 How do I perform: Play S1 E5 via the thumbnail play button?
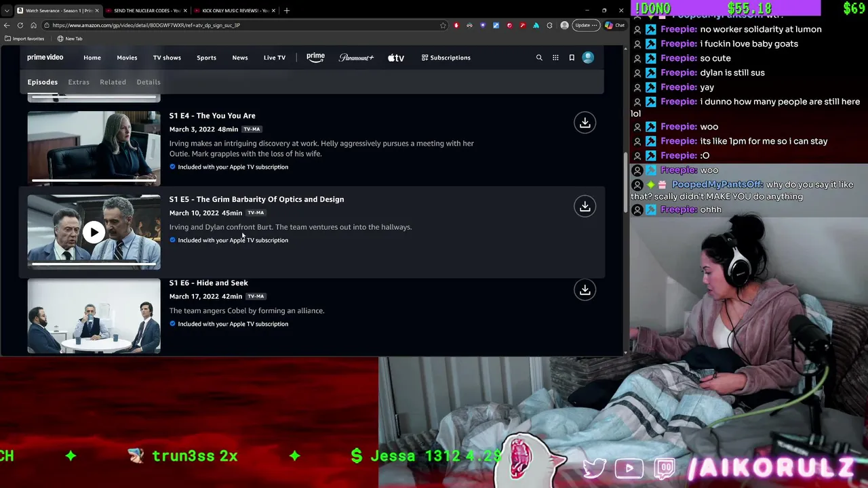(x=94, y=232)
